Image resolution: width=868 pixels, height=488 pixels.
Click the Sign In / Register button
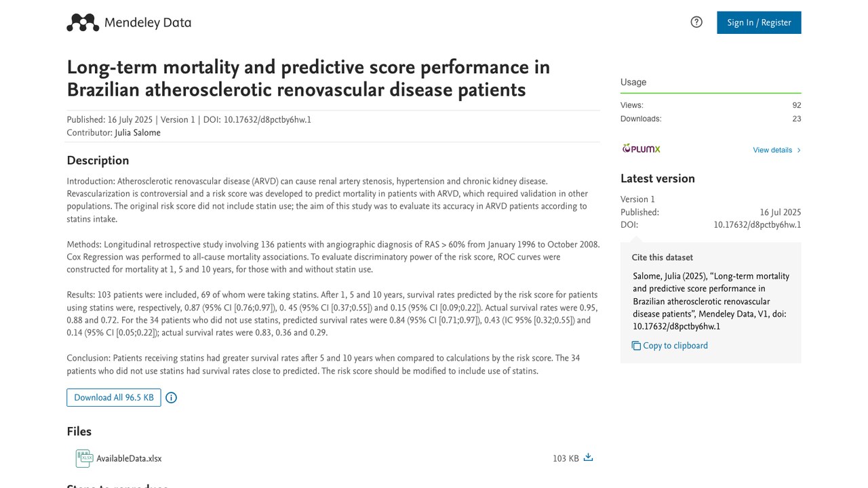point(759,22)
